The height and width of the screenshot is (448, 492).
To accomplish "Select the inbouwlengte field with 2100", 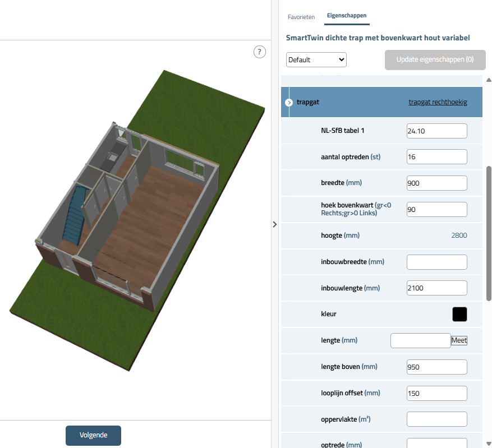I will tap(436, 288).
